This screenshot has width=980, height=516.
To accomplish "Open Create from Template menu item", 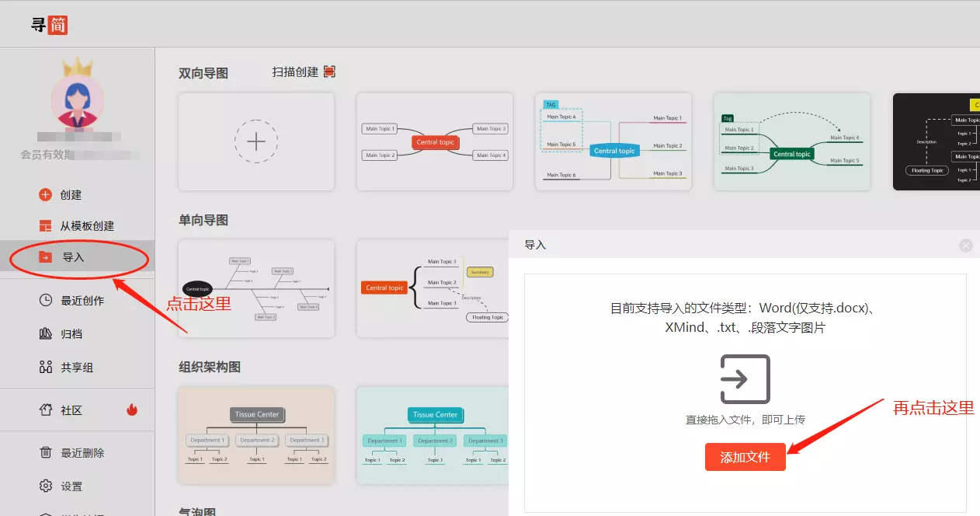I will (x=87, y=226).
